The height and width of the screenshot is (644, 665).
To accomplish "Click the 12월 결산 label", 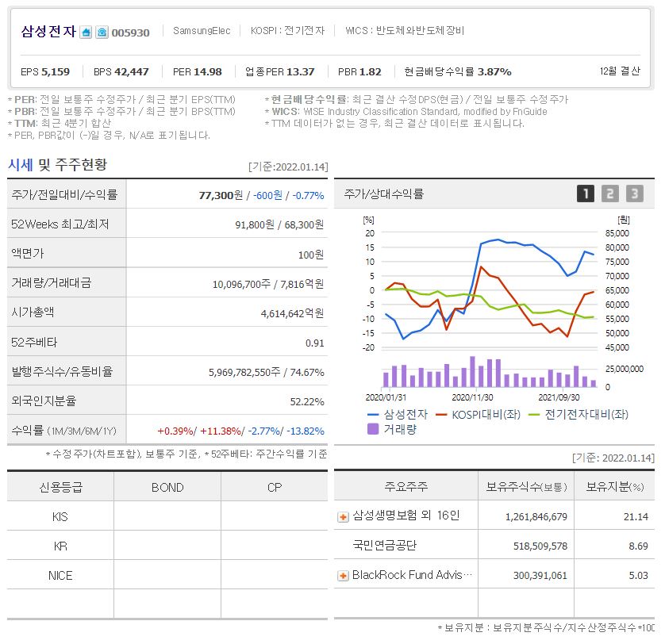I will click(620, 71).
